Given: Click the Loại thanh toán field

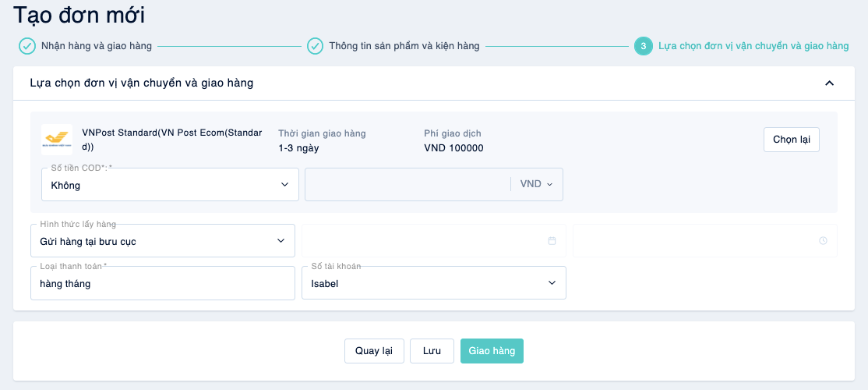Looking at the screenshot, I should click(163, 283).
